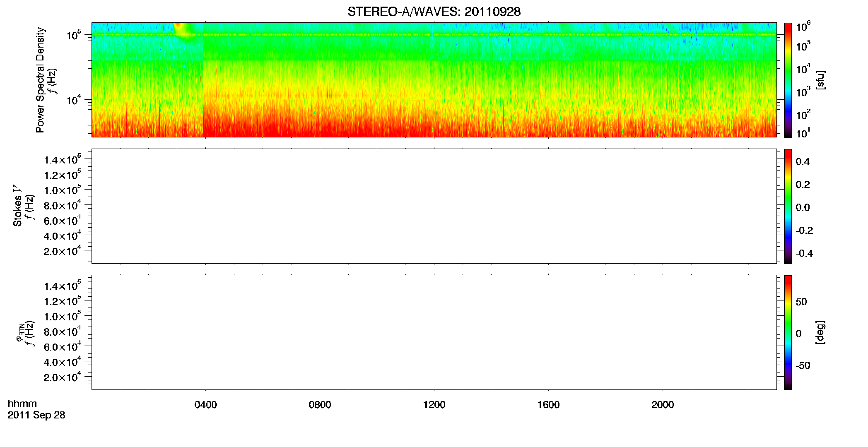868x447 pixels.
Task: Click the [sfu] units label
Action: click(x=820, y=80)
